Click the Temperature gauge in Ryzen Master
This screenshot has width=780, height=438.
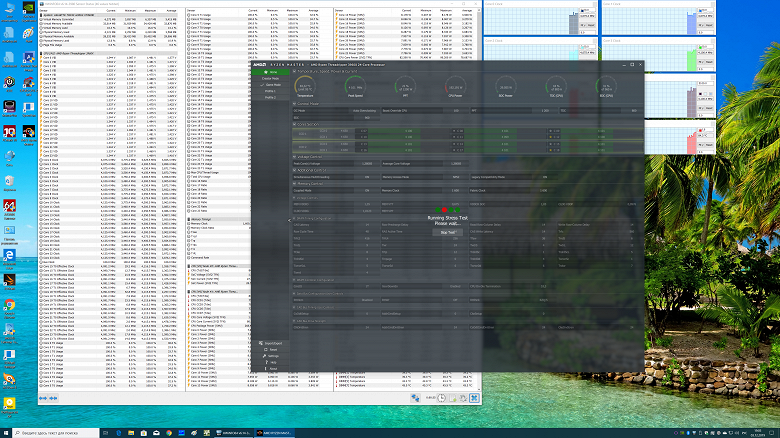[x=305, y=86]
